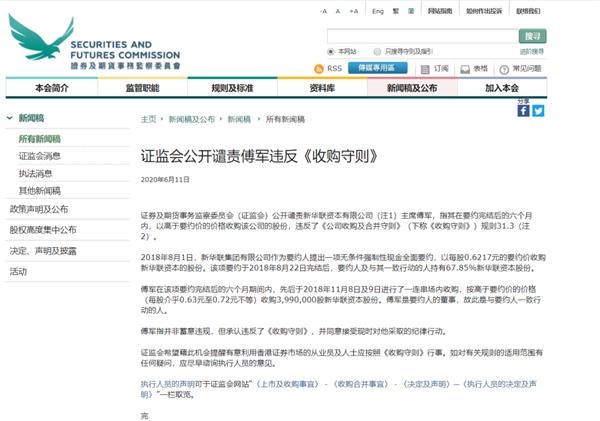Open 联络我们 contact link
Image resolution: width=600 pixels, height=421 pixels.
[x=528, y=11]
